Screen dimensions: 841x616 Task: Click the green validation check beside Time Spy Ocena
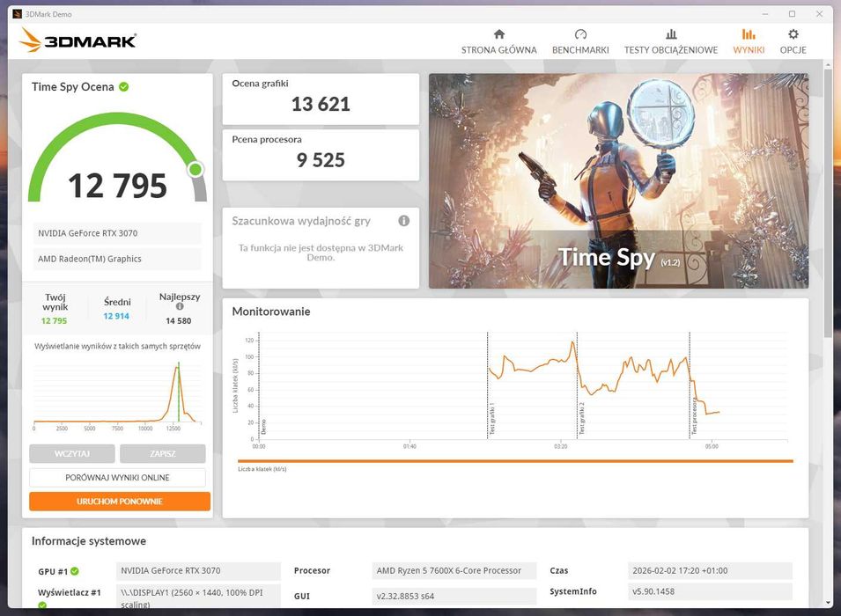click(124, 87)
